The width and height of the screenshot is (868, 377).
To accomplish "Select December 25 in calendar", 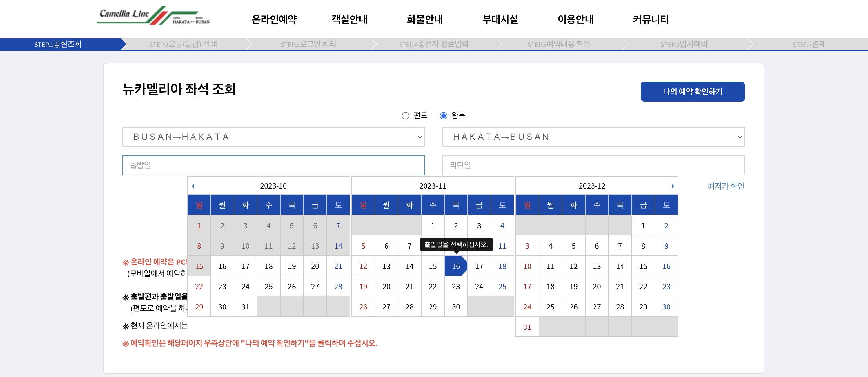I will pyautogui.click(x=550, y=307).
